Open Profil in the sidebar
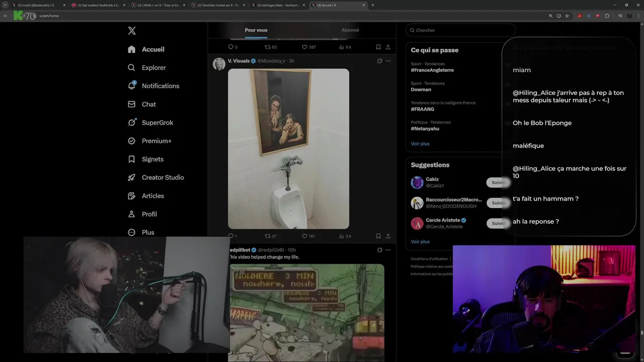Image resolution: width=644 pixels, height=362 pixels. tap(142, 214)
